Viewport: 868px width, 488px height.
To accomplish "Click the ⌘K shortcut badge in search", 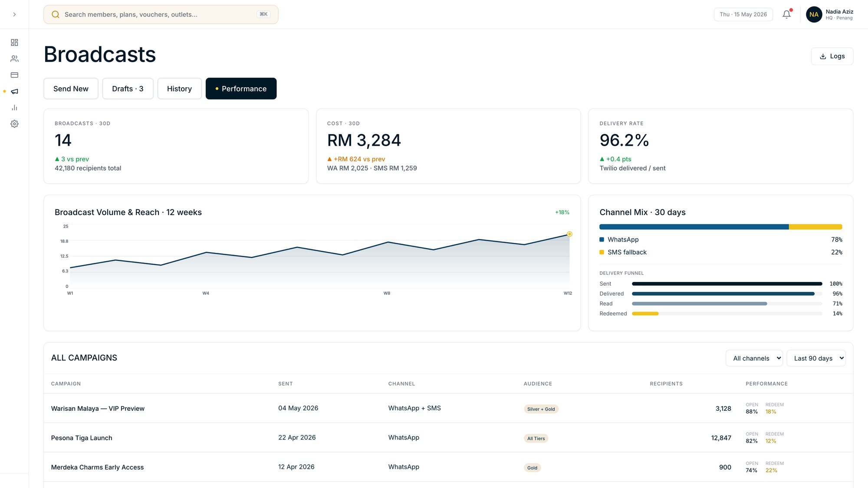I will [x=263, y=14].
